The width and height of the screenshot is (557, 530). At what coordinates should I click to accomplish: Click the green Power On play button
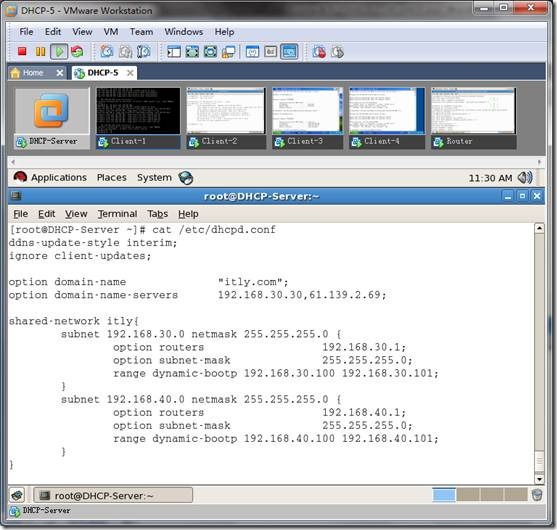(59, 52)
